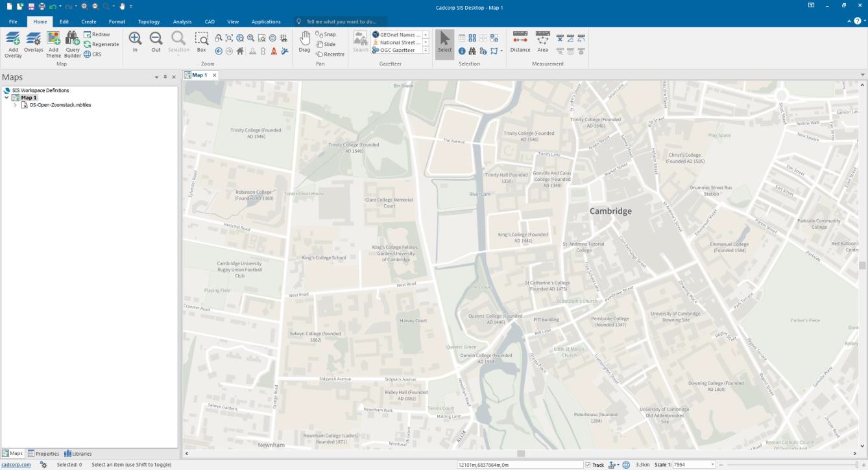868x470 pixels.
Task: Expand the OS-Open-Zoomstack.mbtiles overlay
Action: 15,105
